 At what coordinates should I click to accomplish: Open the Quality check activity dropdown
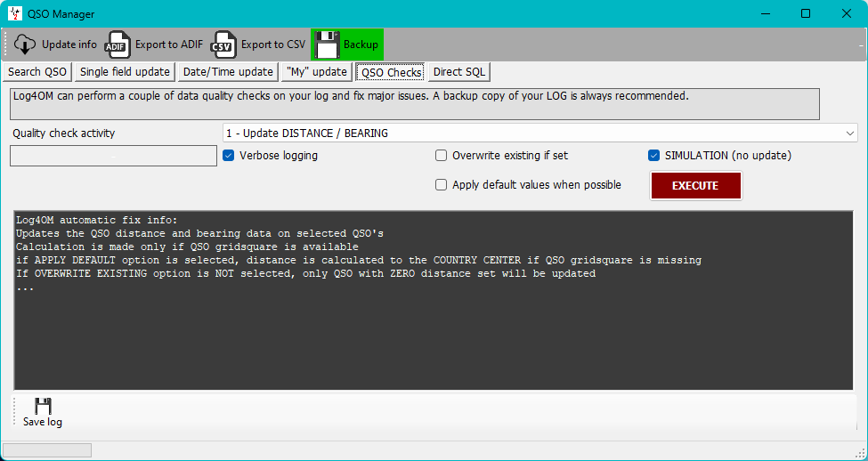click(x=539, y=133)
